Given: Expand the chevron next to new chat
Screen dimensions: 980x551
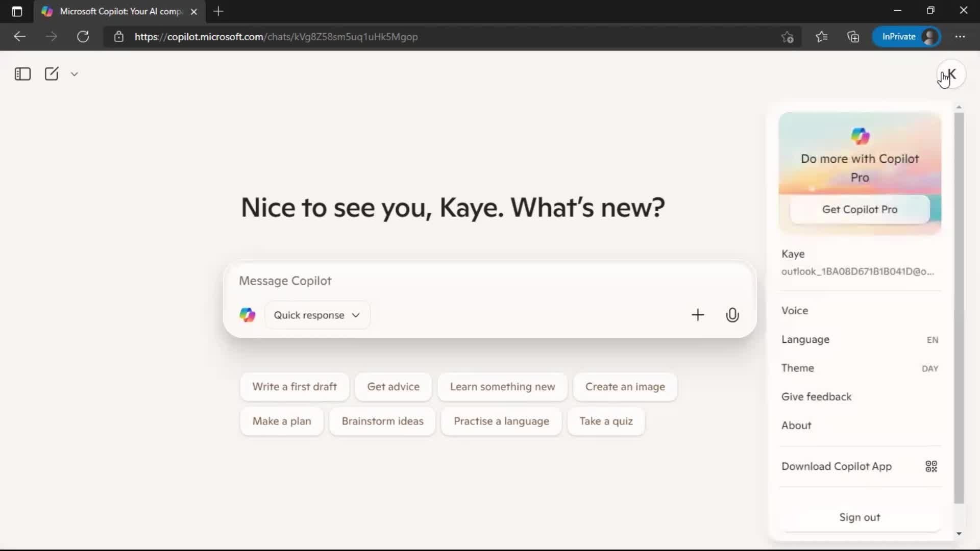Looking at the screenshot, I should (x=75, y=74).
